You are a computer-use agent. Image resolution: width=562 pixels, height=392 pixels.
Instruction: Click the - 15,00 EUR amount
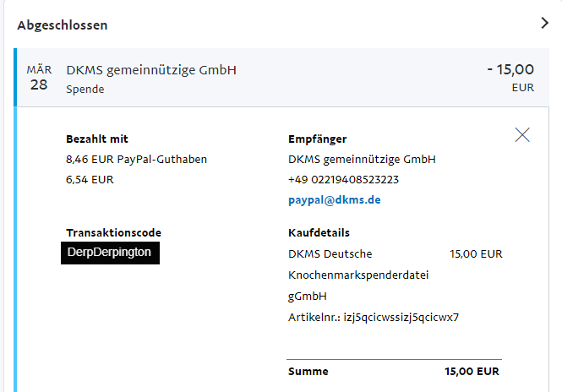tap(510, 78)
